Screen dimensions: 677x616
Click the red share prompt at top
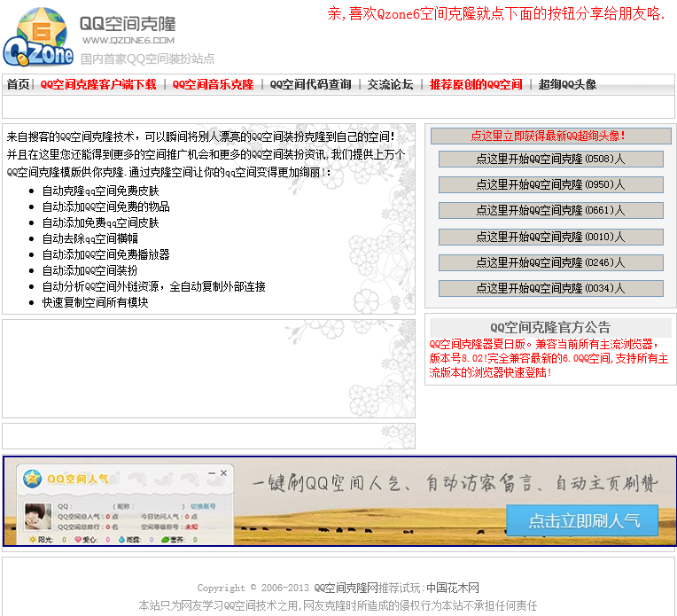coord(495,14)
